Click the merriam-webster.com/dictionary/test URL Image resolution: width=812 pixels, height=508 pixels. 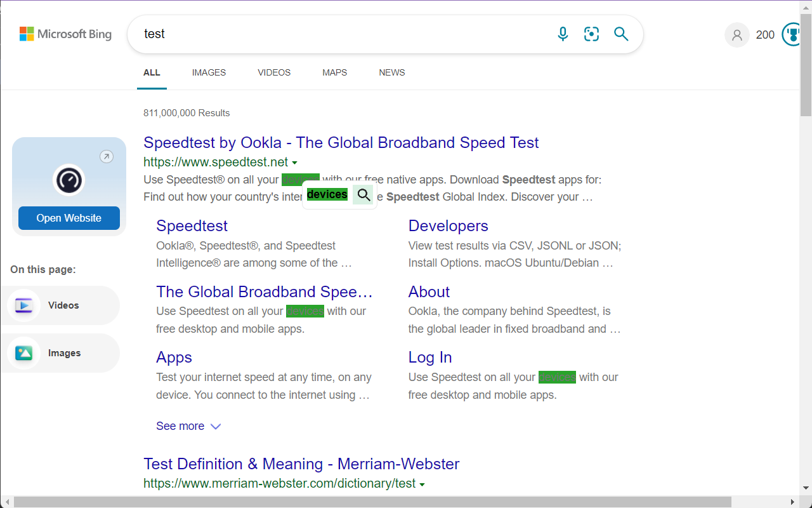[x=279, y=483]
